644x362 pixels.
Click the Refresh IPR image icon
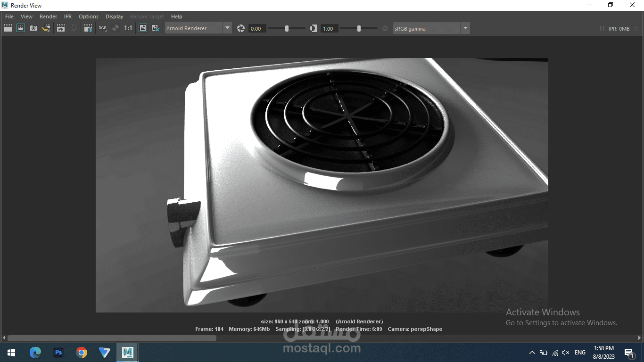[x=74, y=28]
